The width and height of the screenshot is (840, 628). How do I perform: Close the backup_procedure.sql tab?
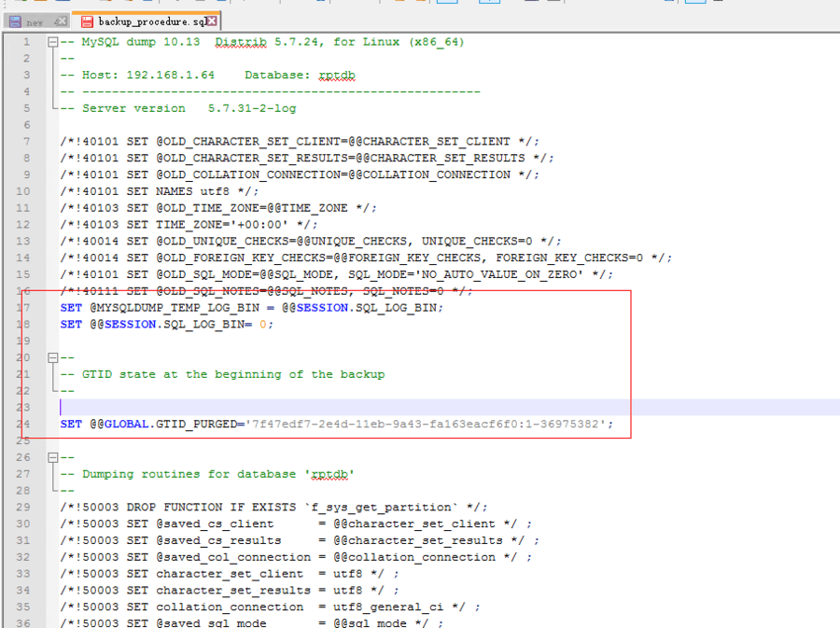coord(212,21)
